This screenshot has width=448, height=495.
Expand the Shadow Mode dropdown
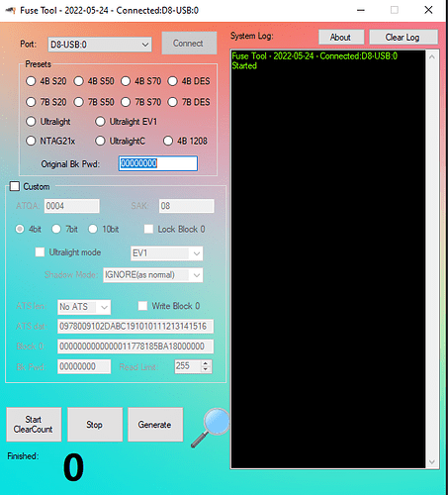point(153,275)
